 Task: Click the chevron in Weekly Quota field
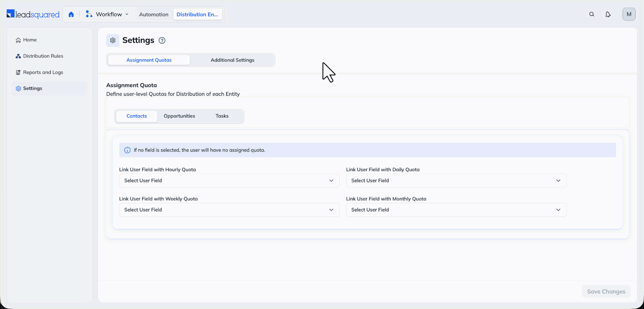coord(331,210)
